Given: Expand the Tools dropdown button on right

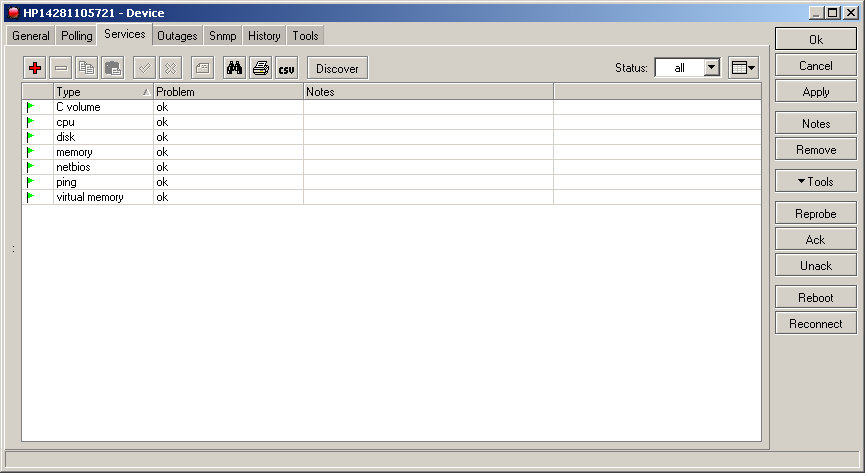Looking at the screenshot, I should pos(815,181).
